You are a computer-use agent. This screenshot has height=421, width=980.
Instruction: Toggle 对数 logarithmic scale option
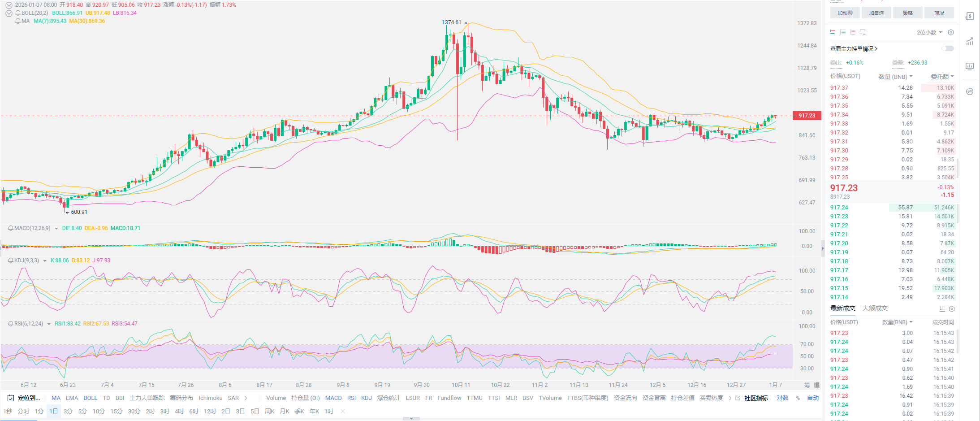782,398
